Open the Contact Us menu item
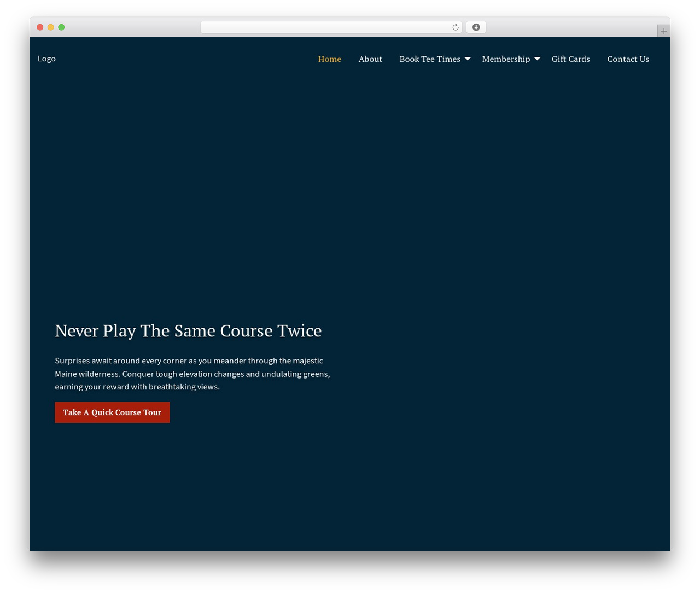This screenshot has width=700, height=593. 628,59
